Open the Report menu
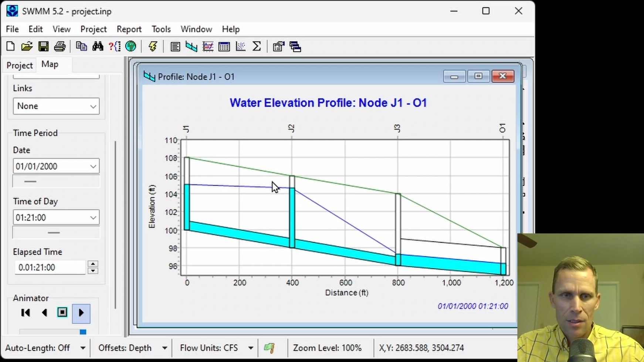 coord(129,29)
